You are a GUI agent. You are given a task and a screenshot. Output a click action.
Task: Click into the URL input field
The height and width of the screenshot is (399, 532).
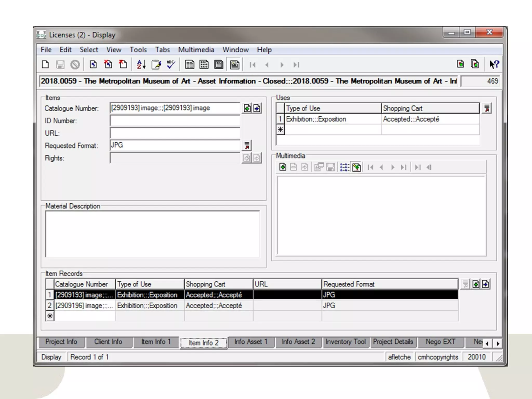coord(175,133)
